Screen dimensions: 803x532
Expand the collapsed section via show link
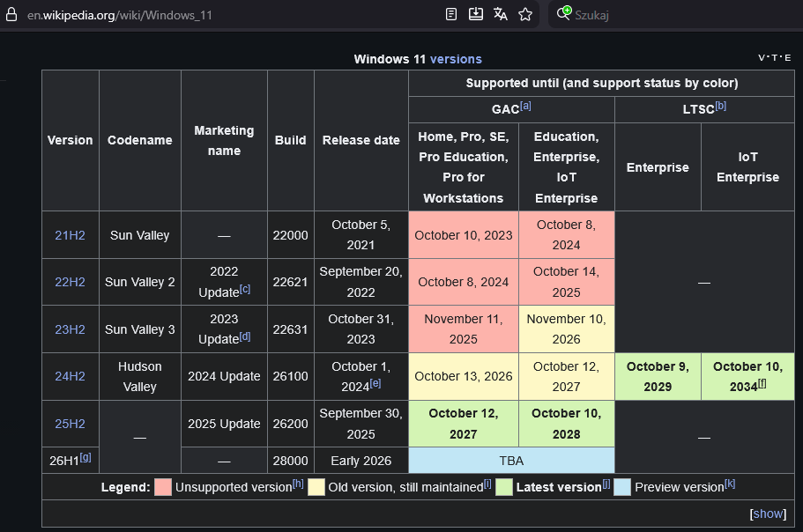767,514
